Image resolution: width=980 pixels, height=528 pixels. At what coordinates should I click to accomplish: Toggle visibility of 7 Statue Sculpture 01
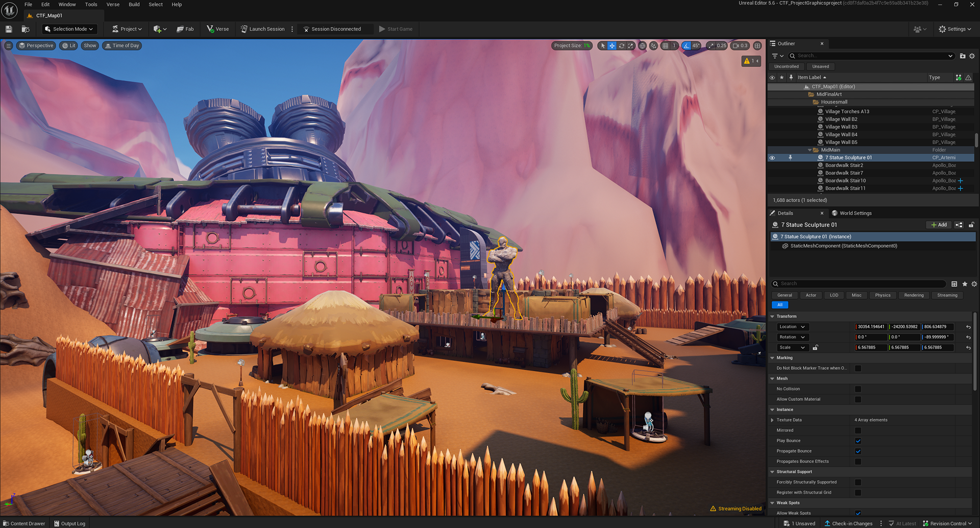pyautogui.click(x=772, y=158)
